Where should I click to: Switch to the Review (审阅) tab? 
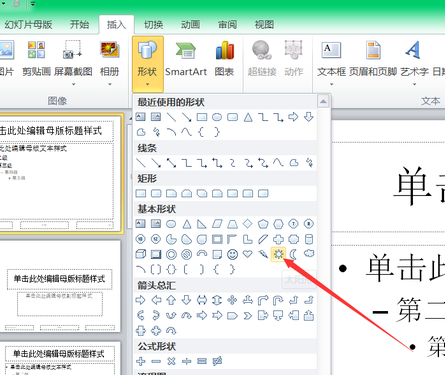tap(227, 24)
